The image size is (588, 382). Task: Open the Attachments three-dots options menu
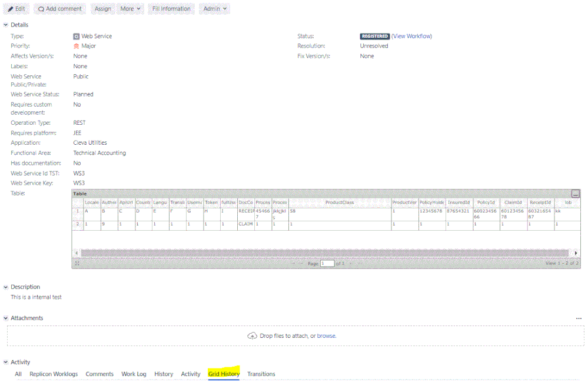coord(579,318)
